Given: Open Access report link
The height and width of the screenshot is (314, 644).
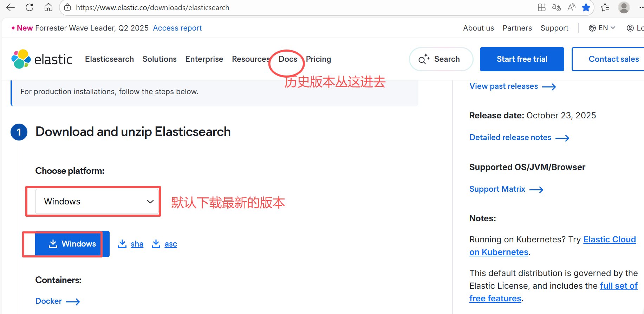Looking at the screenshot, I should [177, 28].
